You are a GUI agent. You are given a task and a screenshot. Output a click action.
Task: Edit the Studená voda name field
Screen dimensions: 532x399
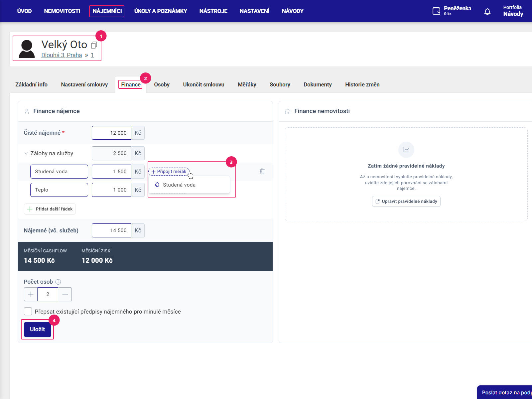pos(59,172)
